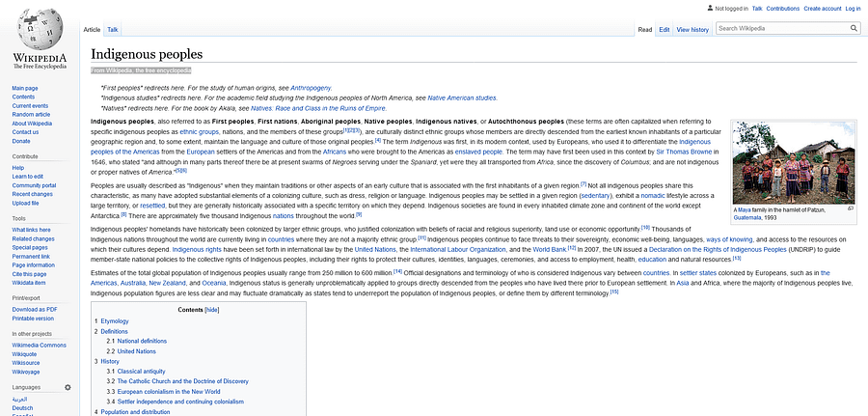Click Learn to edit
Screen dimensions: 868x416
(28, 177)
